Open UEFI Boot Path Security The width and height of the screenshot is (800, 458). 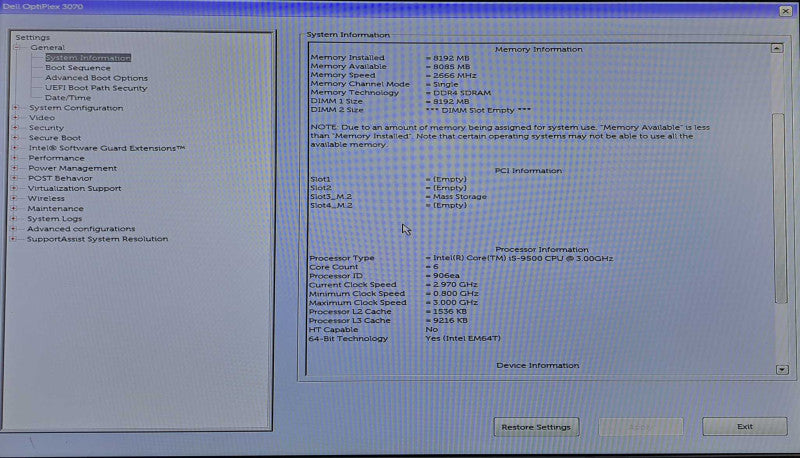(x=96, y=88)
